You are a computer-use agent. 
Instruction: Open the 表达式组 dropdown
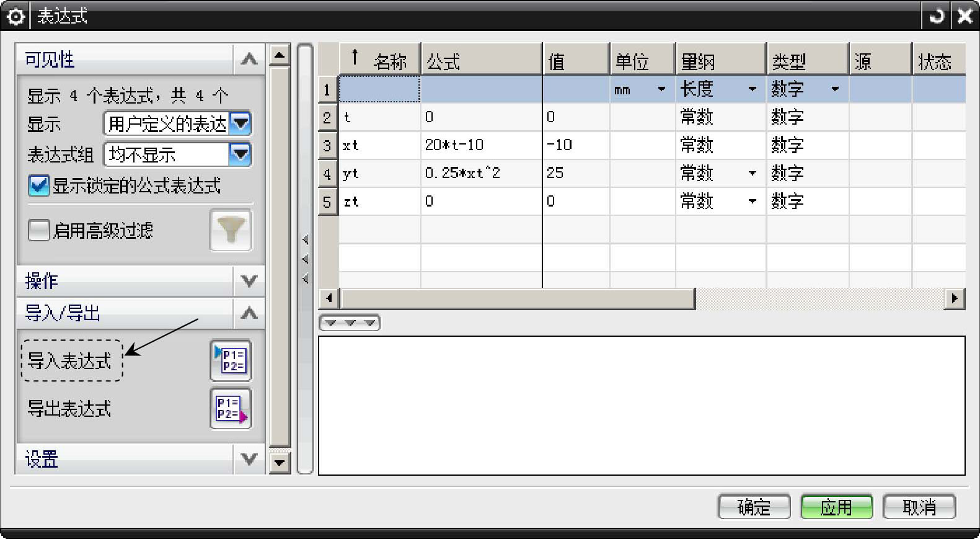pyautogui.click(x=240, y=154)
